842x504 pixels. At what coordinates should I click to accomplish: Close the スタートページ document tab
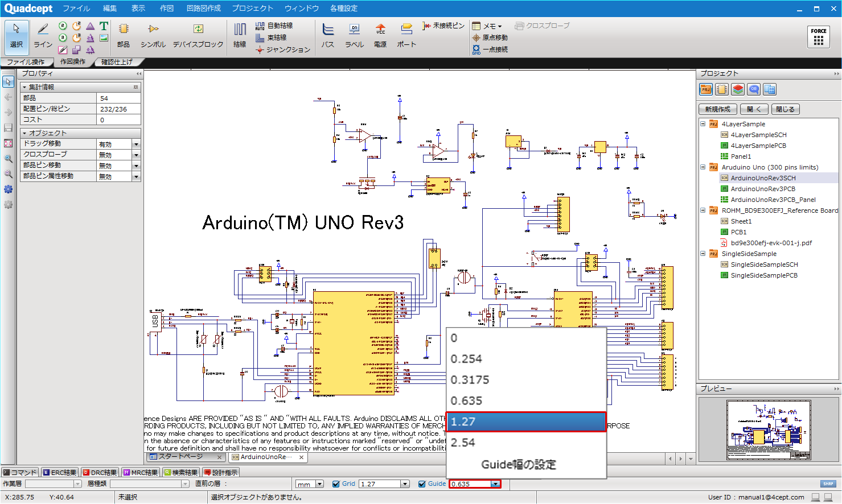(220, 457)
